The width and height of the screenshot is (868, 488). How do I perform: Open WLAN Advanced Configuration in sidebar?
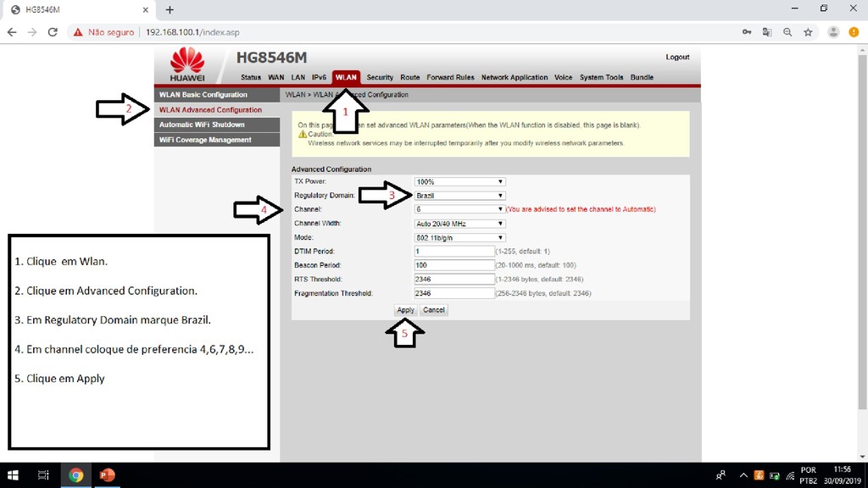217,109
